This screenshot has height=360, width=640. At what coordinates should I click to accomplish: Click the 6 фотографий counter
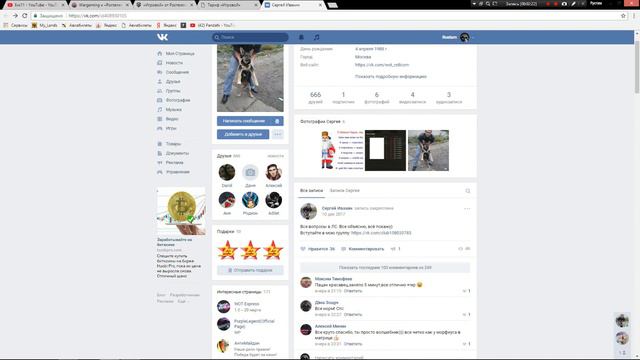[377, 98]
